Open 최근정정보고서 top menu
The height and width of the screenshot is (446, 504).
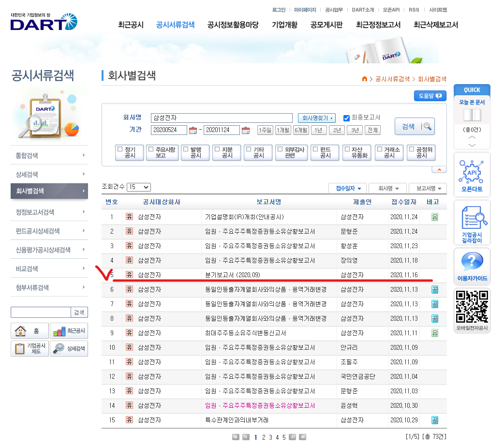point(378,25)
